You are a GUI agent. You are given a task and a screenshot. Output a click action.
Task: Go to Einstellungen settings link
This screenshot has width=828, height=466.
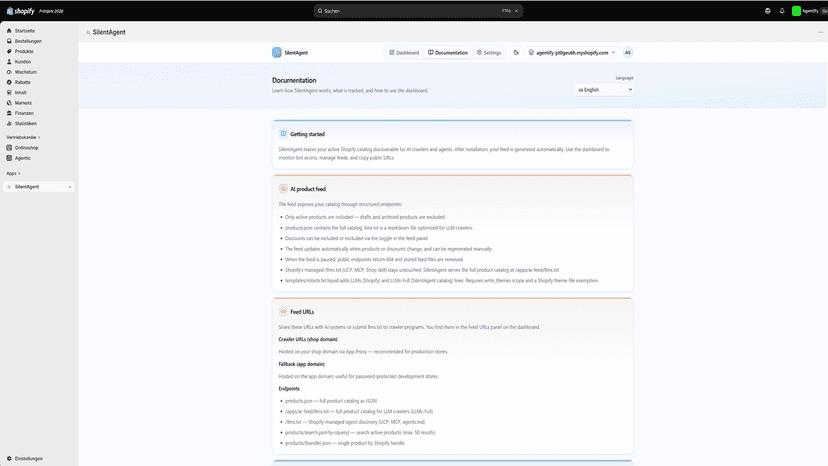(x=29, y=458)
